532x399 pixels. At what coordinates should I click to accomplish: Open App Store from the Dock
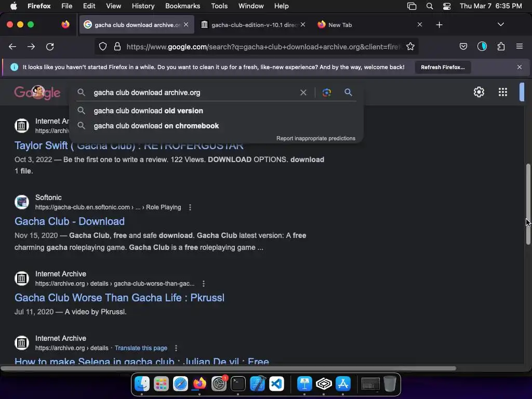pos(343,384)
